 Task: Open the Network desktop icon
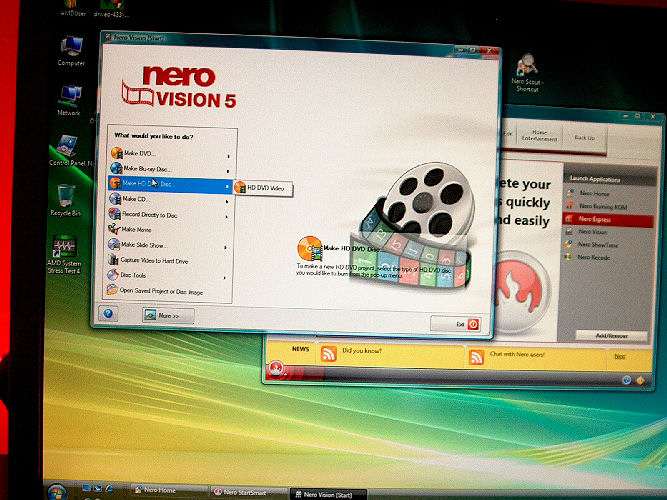tap(69, 101)
